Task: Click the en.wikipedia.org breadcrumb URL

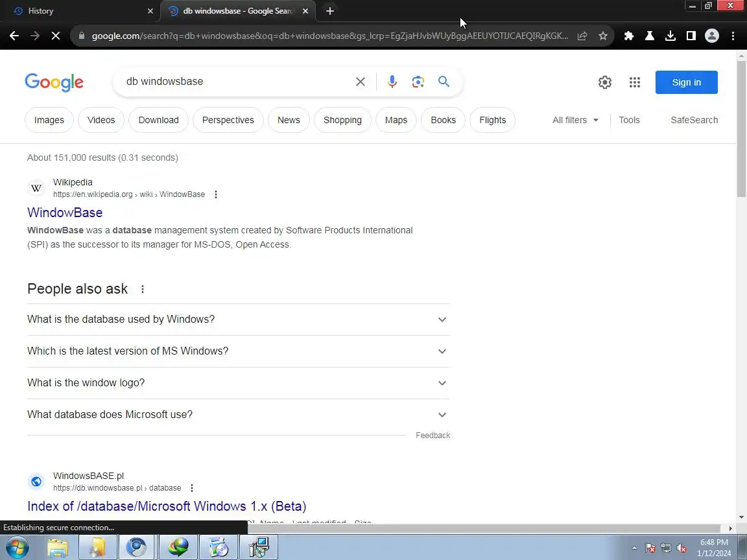Action: point(129,194)
